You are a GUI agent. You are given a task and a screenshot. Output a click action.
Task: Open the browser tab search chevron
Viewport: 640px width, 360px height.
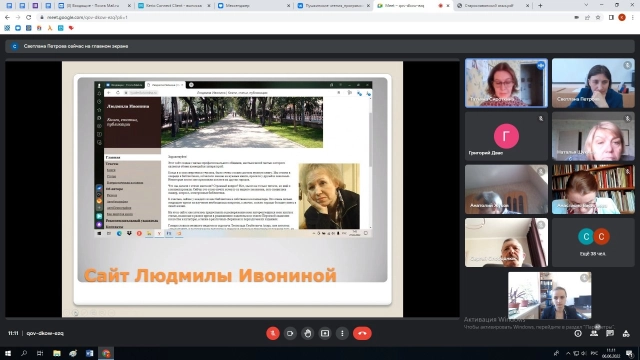586,5
